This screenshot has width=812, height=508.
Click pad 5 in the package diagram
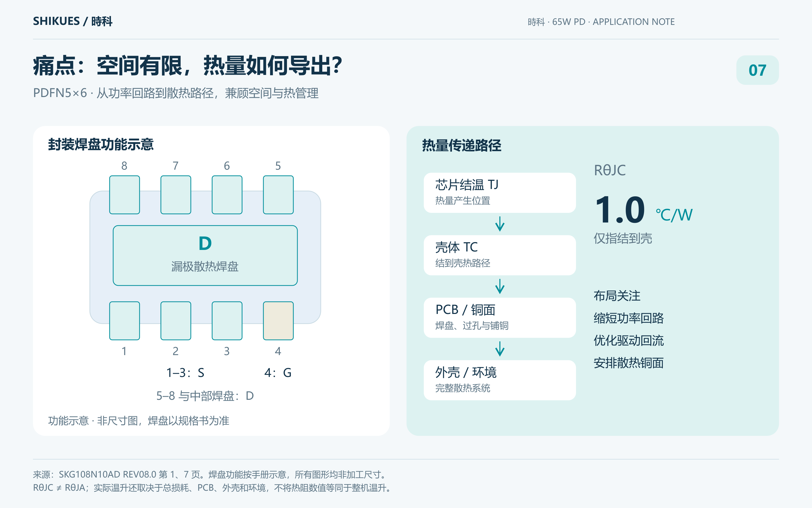coord(278,195)
